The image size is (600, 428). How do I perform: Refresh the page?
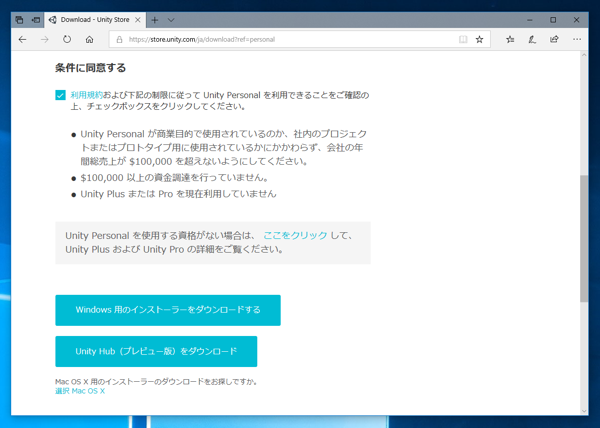point(67,39)
